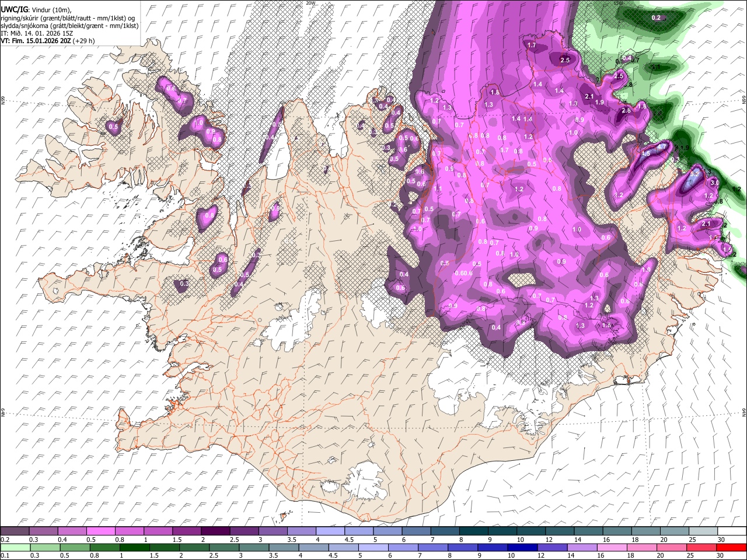Click the pale periwinkle 5–6 swatch, bottom legend row
Image resolution: width=747 pixels, height=560 pixels.
tap(373, 547)
